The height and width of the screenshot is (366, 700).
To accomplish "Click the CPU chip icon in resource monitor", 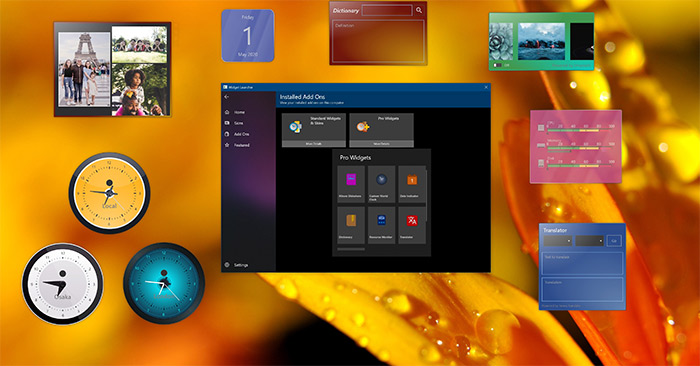I will [541, 128].
